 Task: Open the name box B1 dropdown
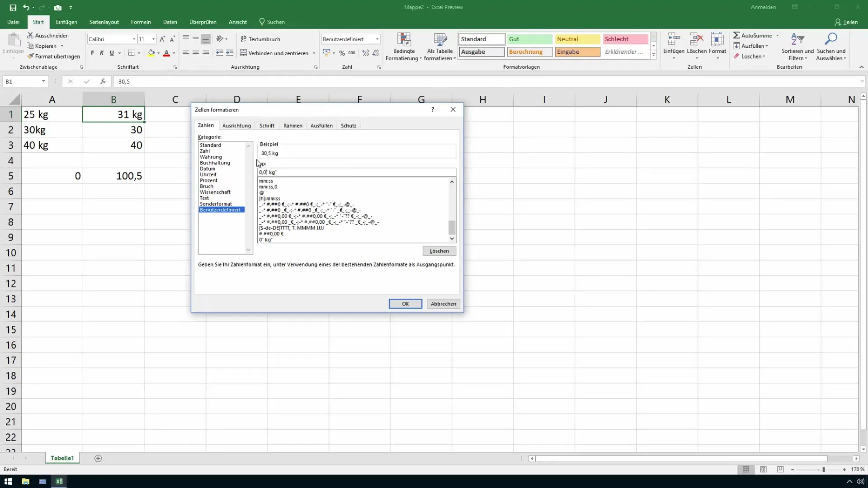pos(43,81)
